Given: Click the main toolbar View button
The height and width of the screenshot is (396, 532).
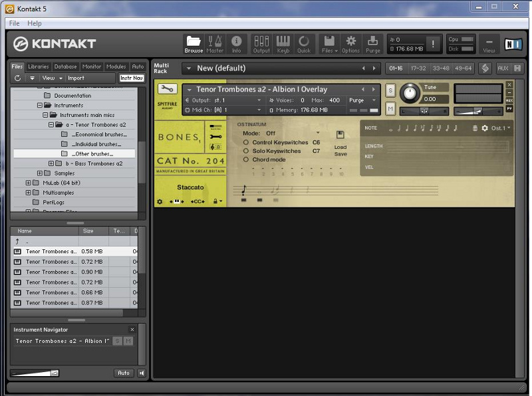Looking at the screenshot, I should (489, 44).
